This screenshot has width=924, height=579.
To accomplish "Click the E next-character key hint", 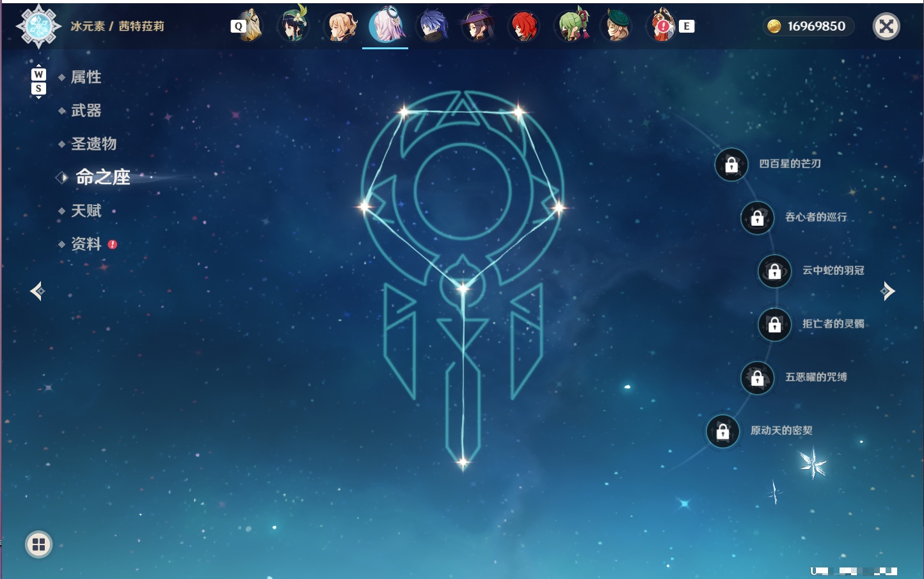I will click(687, 26).
